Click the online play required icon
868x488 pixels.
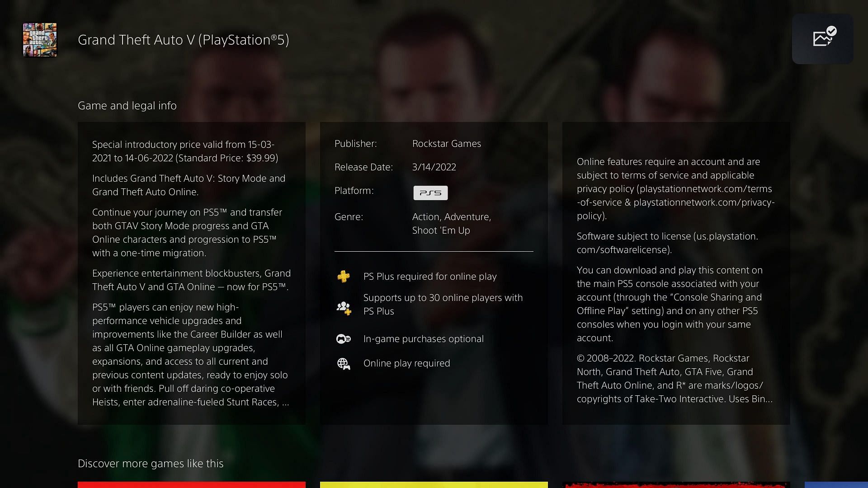point(344,363)
